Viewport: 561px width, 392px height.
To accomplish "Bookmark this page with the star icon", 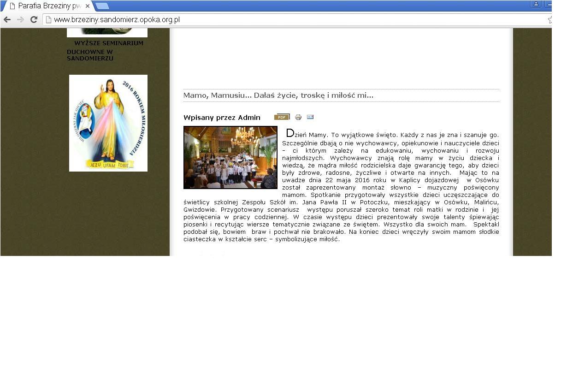I will point(550,19).
